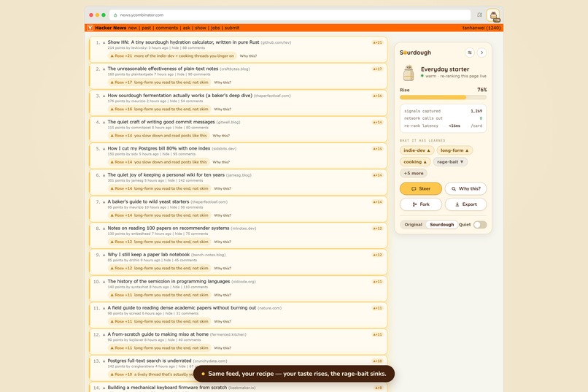Select the rage-bait downranked tag
Viewport: 588px width, 392px height.
coord(450,161)
